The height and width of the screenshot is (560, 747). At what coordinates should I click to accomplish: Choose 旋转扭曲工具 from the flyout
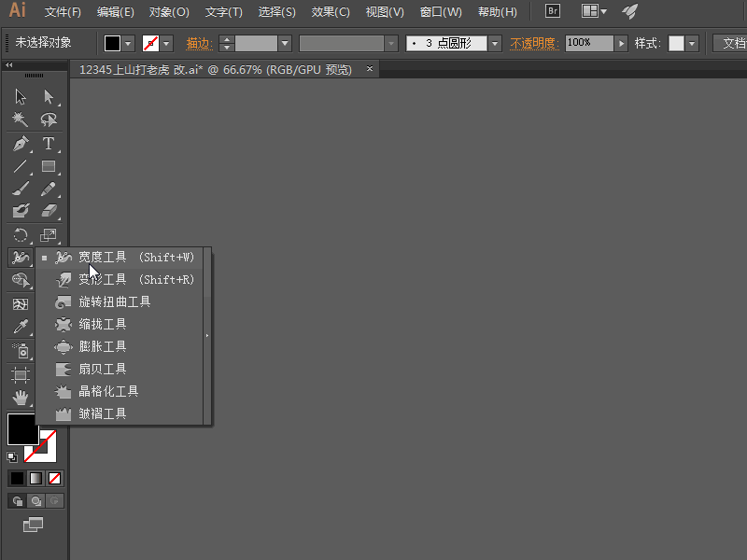[x=114, y=301]
